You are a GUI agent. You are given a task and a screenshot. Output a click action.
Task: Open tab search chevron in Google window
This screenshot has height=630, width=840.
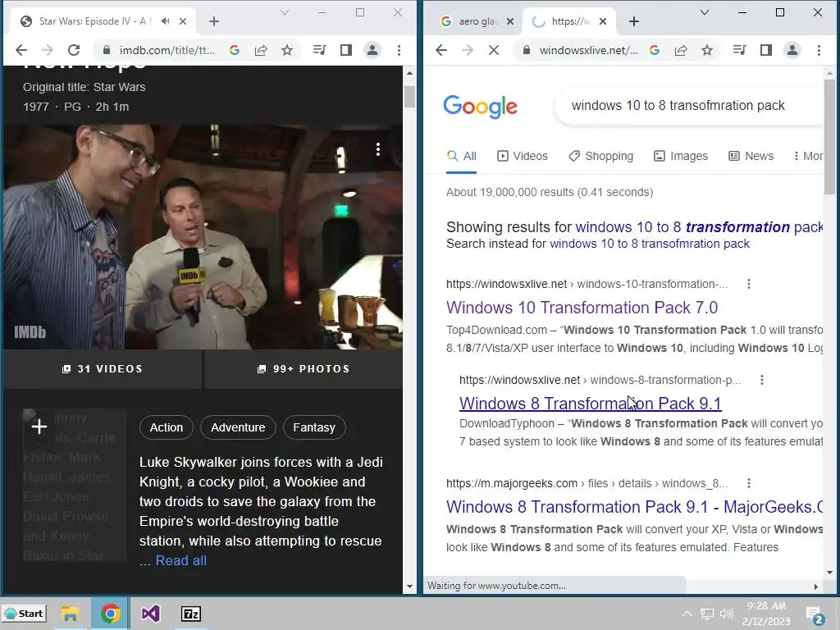tap(705, 12)
